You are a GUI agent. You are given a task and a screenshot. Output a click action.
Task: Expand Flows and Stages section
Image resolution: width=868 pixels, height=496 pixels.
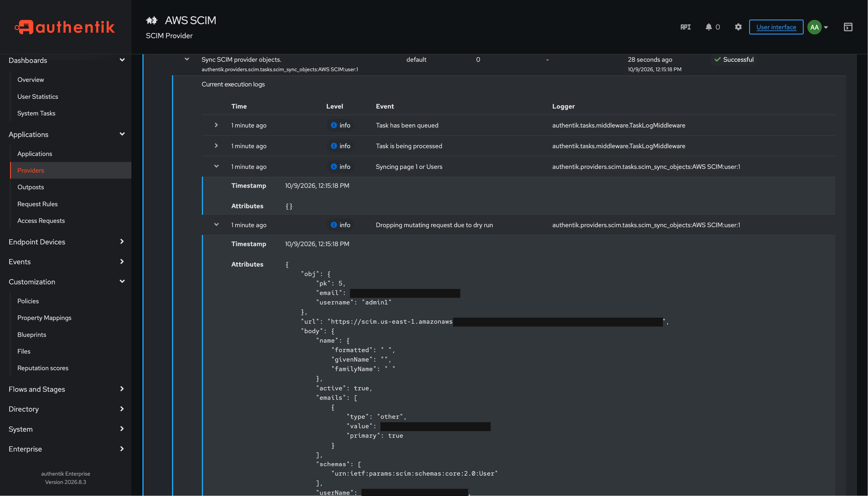pos(122,389)
